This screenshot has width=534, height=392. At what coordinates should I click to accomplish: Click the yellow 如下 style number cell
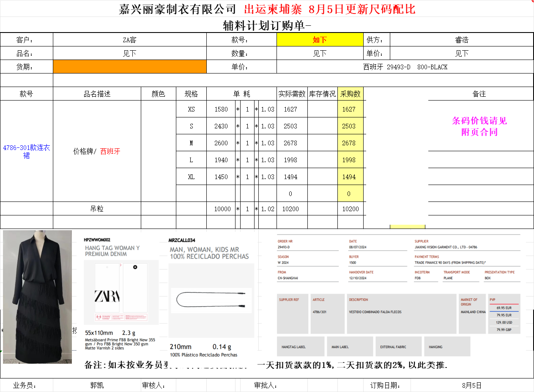(x=320, y=40)
